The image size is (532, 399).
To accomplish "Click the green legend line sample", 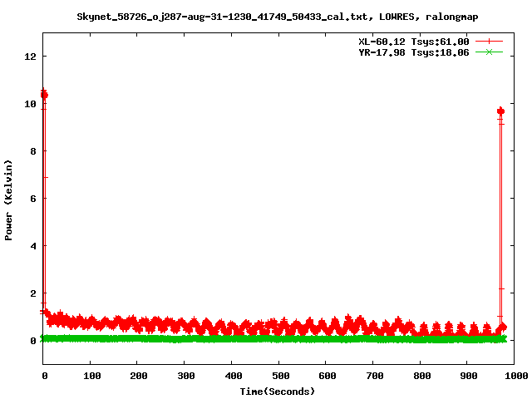I will (x=489, y=52).
